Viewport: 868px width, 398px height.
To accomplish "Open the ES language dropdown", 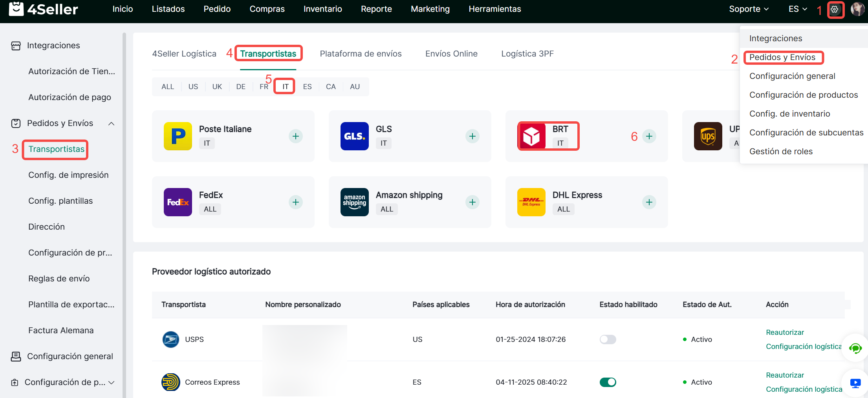I will (797, 9).
